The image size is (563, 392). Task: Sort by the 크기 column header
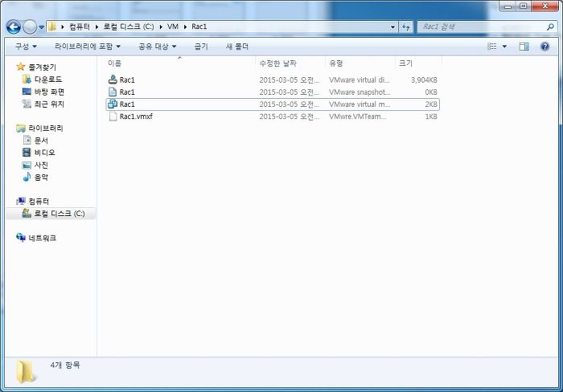[x=405, y=63]
